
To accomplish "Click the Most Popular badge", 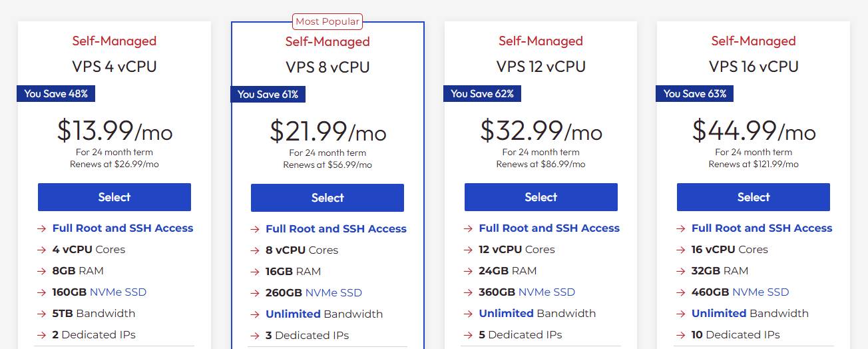I will point(327,21).
